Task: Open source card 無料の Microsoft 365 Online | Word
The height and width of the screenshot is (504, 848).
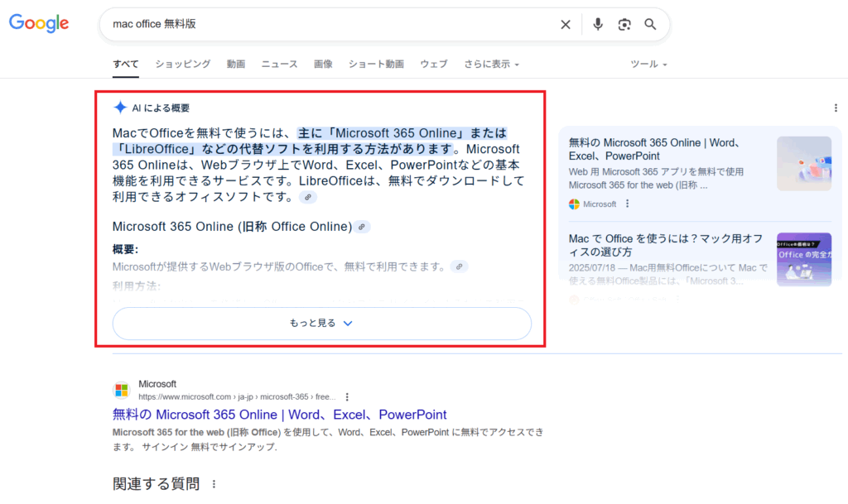Action: [x=654, y=149]
